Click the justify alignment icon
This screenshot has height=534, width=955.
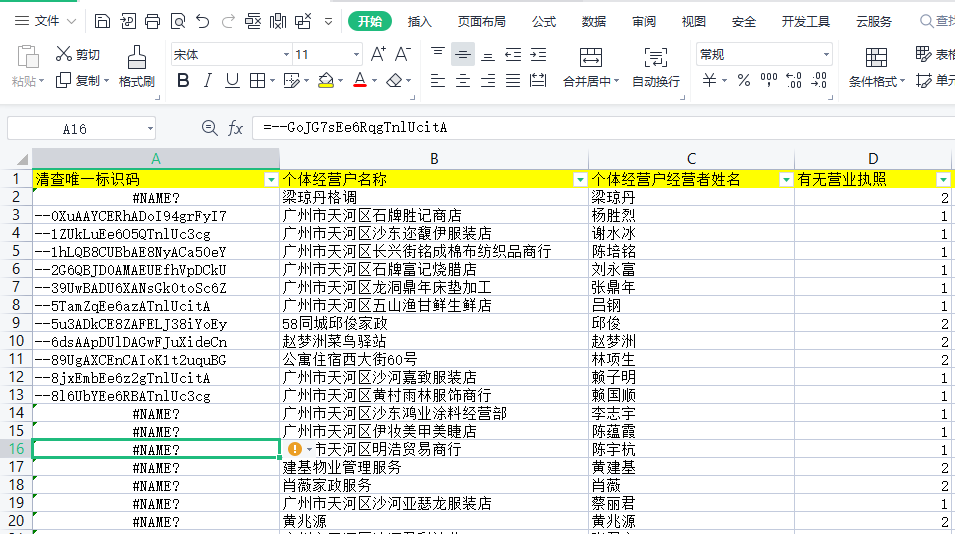coord(513,80)
